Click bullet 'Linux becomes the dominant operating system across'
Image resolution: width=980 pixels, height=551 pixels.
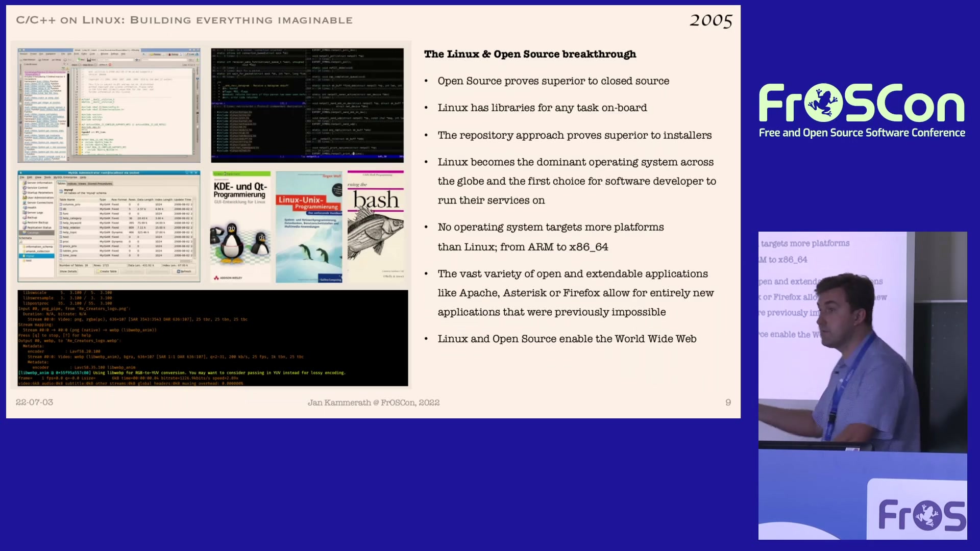[575, 162]
